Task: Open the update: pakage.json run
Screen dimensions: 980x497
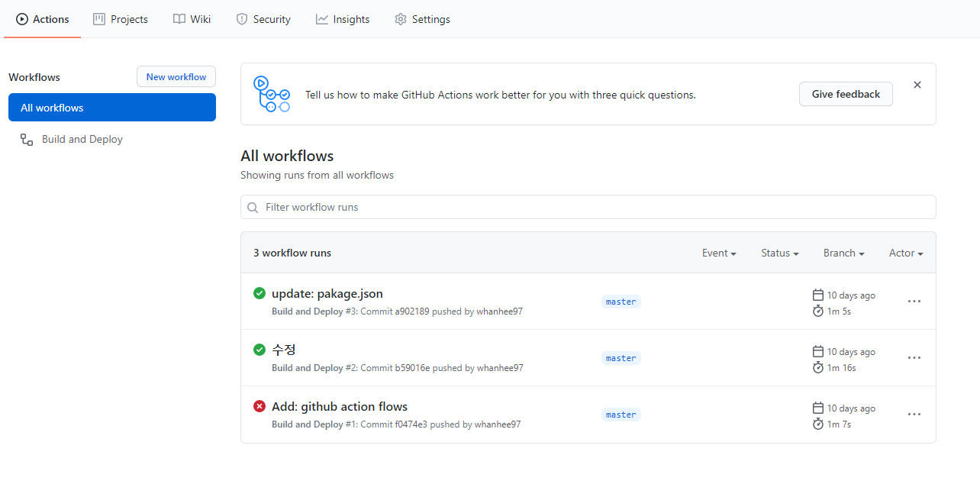Action: [x=327, y=294]
